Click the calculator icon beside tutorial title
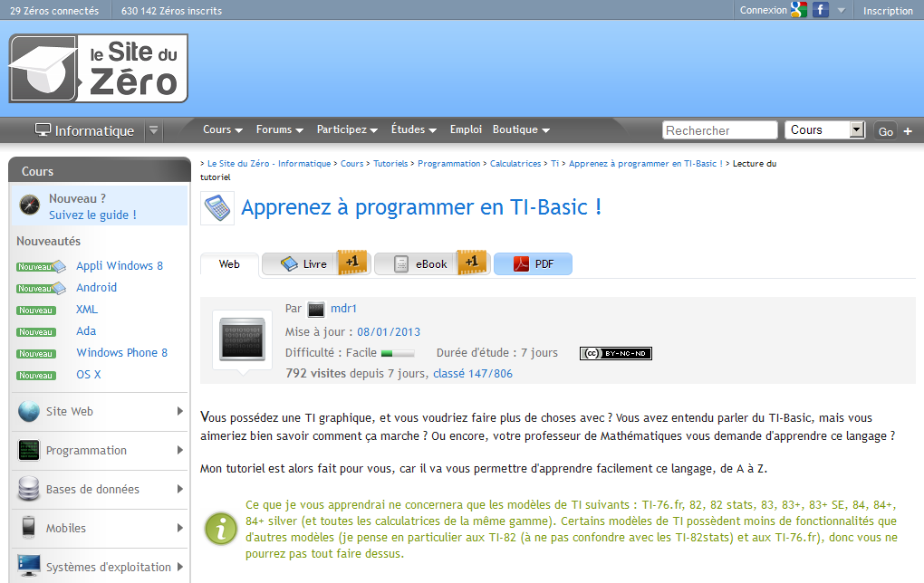 (x=217, y=208)
